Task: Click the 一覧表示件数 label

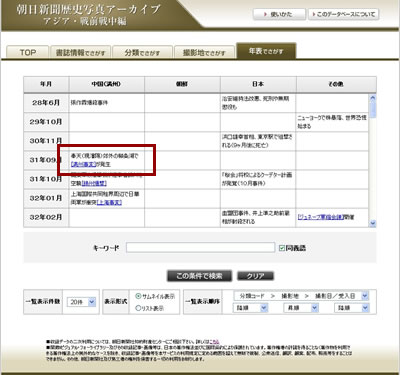Action: tap(43, 302)
